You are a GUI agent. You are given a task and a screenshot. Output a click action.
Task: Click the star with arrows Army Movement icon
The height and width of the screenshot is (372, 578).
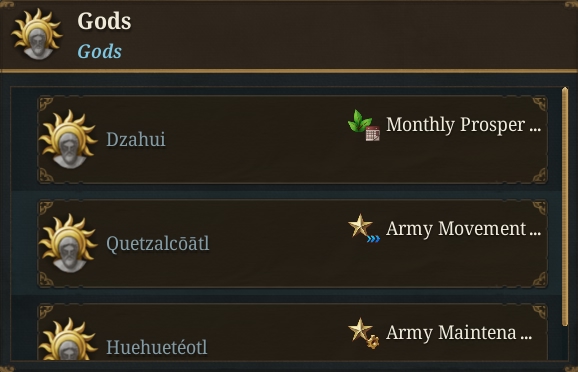[x=363, y=229]
